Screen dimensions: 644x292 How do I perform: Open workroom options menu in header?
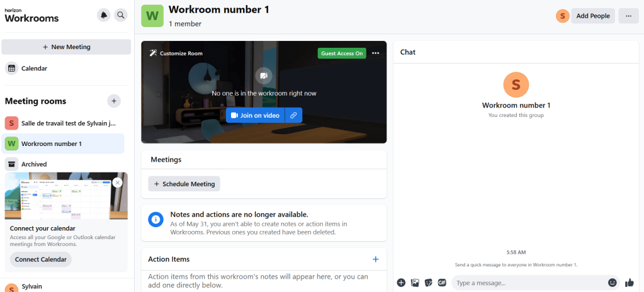(x=628, y=16)
